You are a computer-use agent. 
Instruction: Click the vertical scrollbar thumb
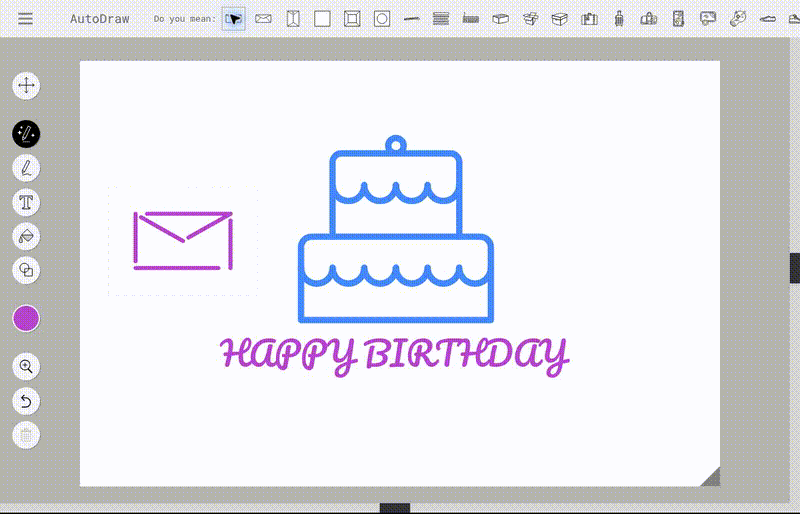(x=795, y=268)
